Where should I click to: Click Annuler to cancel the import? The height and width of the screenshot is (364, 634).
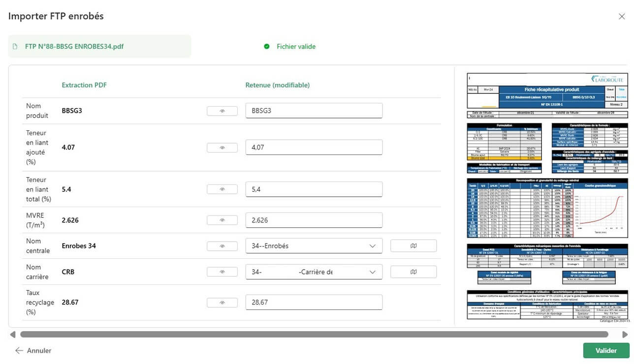(x=33, y=351)
